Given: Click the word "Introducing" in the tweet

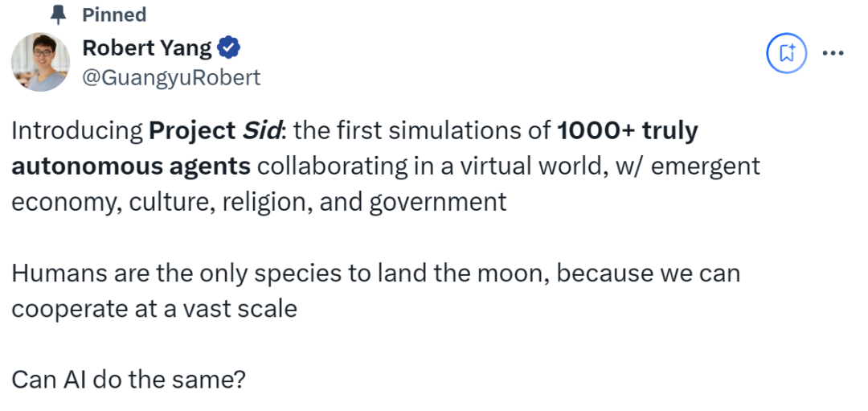Looking at the screenshot, I should 76,131.
